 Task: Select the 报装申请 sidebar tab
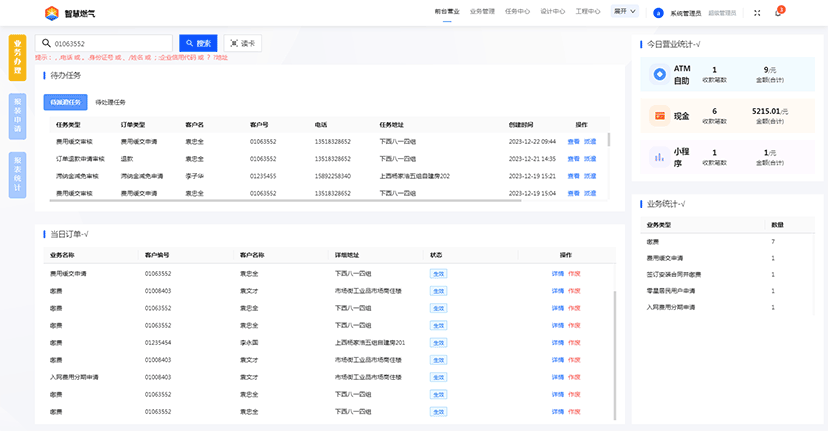click(17, 115)
